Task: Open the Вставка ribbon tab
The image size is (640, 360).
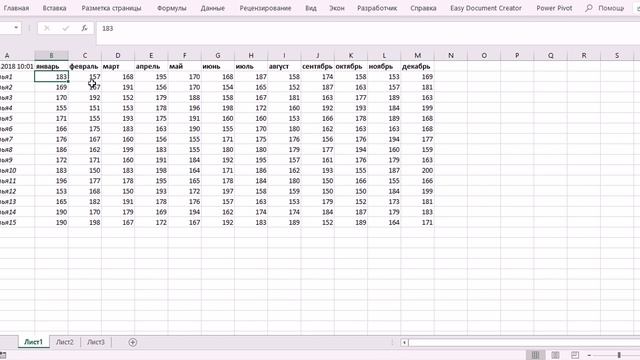Action: 54,8
